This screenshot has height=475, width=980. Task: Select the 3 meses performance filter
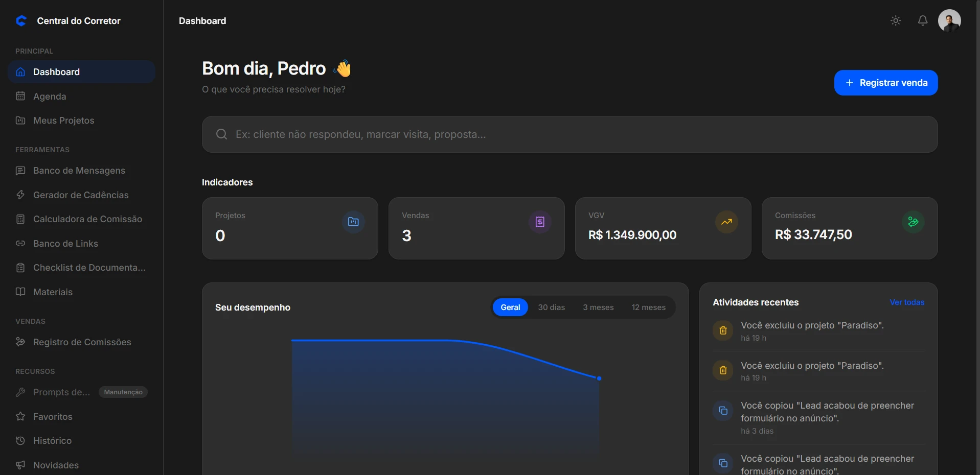point(598,307)
